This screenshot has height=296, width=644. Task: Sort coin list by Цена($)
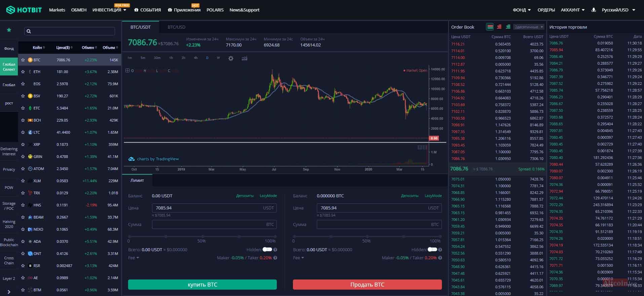coord(64,47)
